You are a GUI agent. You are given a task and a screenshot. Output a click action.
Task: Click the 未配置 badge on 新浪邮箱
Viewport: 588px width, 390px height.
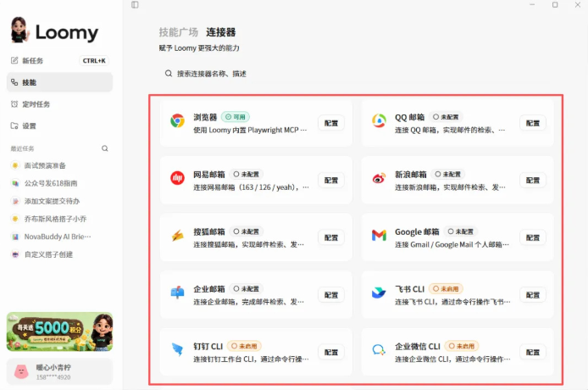click(x=447, y=174)
